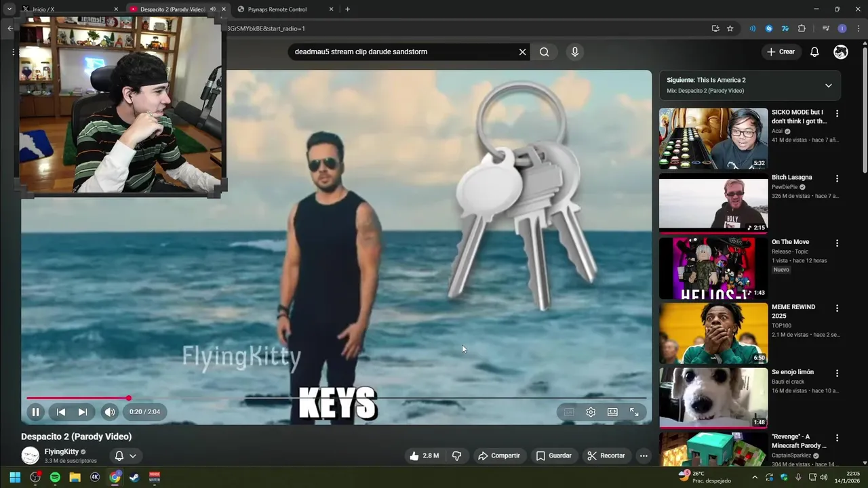
Task: Skip to the previous video
Action: [x=61, y=411]
